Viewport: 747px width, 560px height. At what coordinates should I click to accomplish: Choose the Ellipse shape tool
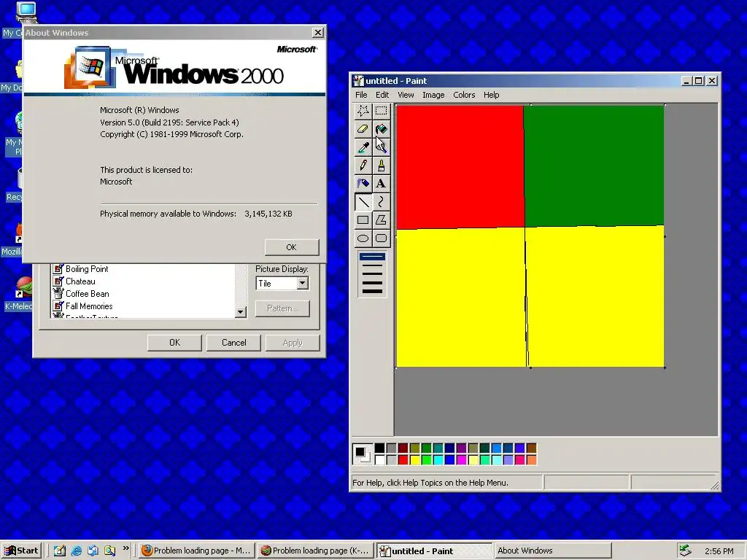pyautogui.click(x=363, y=238)
